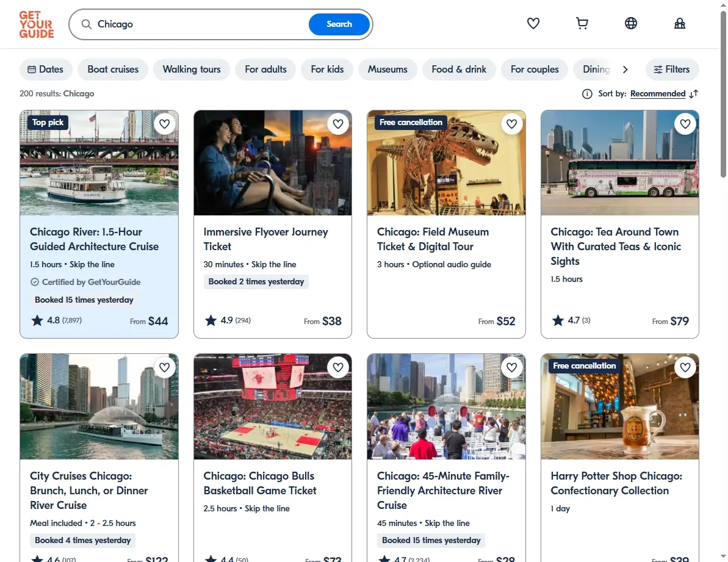Open Chicago Tea Around Town listing title
728x562 pixels.
[x=616, y=247]
